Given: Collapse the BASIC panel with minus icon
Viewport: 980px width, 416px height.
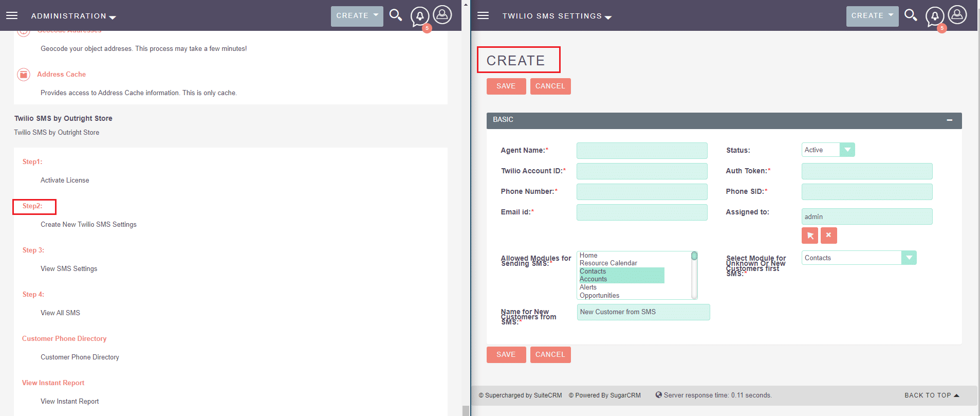Looking at the screenshot, I should pyautogui.click(x=950, y=120).
